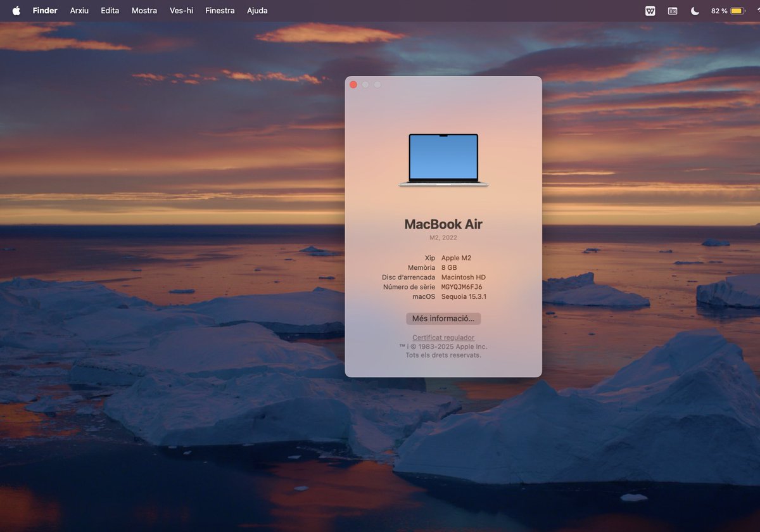The height and width of the screenshot is (532, 760).
Task: Click the 82 % battery percentage
Action: click(x=719, y=11)
